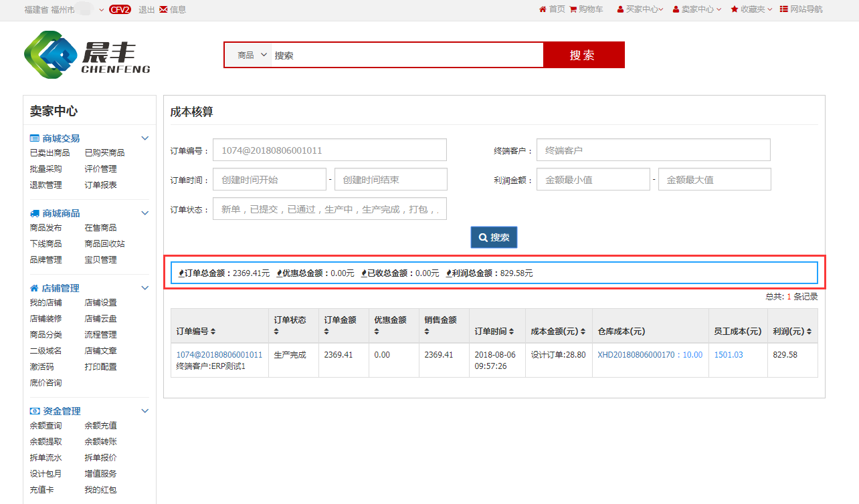859x504 pixels.
Task: Open site navigation grid icon
Action: 784,9
